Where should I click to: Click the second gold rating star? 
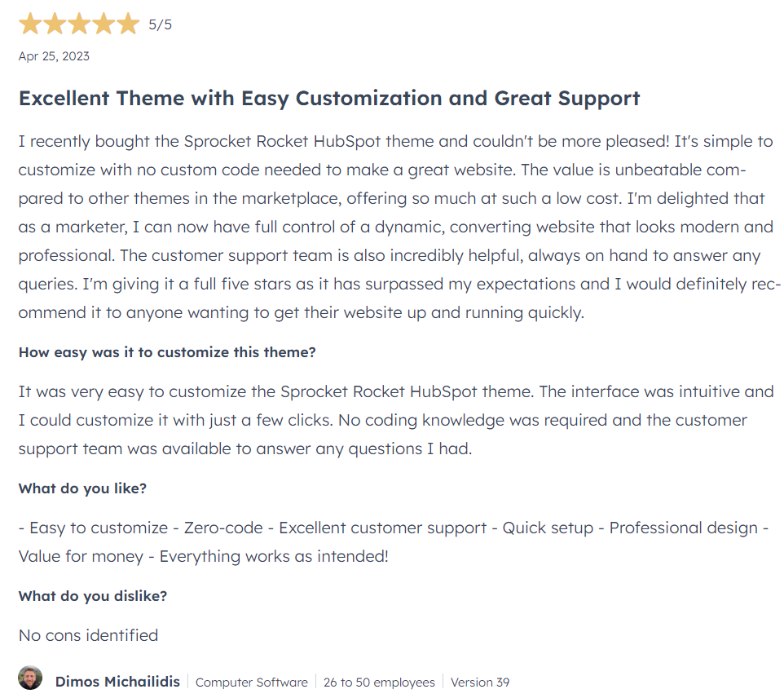click(55, 24)
